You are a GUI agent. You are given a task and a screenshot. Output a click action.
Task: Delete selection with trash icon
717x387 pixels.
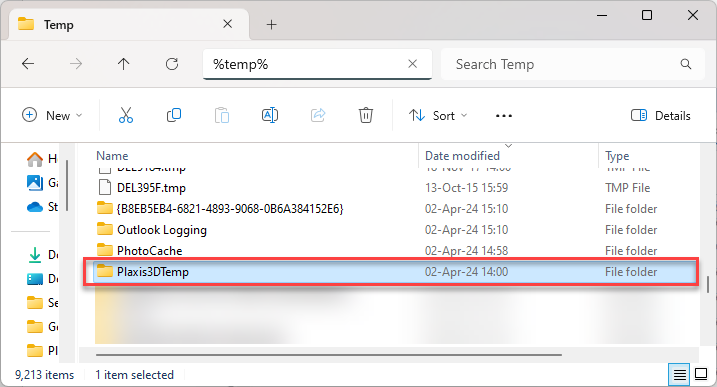366,115
